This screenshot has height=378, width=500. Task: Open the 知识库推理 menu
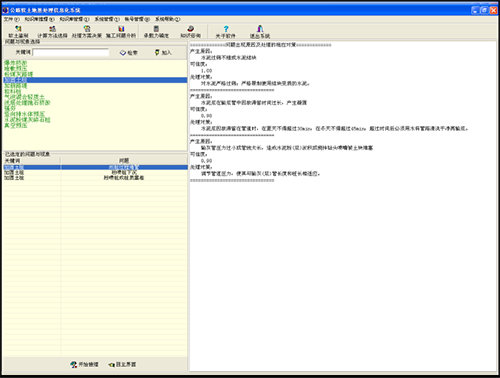39,19
